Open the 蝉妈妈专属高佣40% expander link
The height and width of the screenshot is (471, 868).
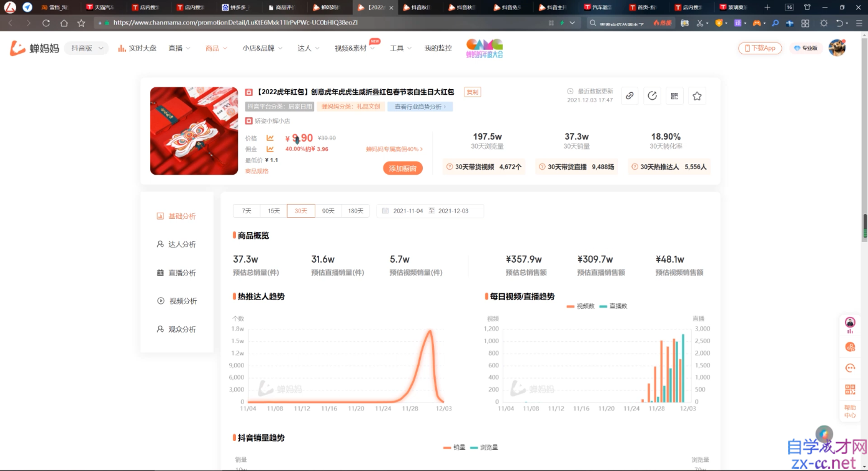394,149
